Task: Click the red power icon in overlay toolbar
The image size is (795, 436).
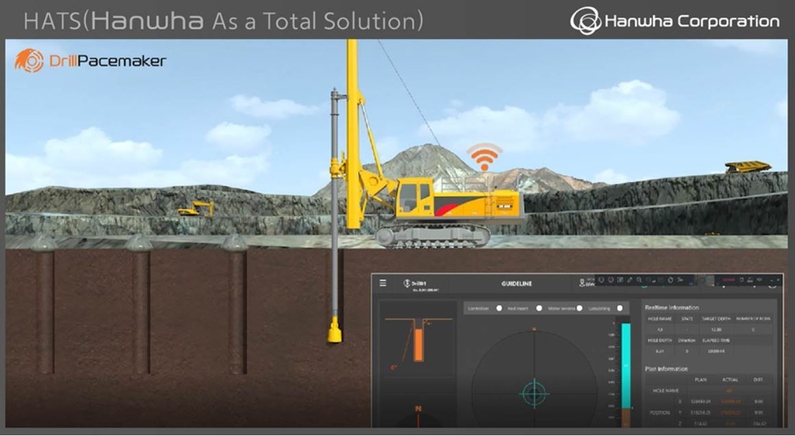Action: click(610, 280)
